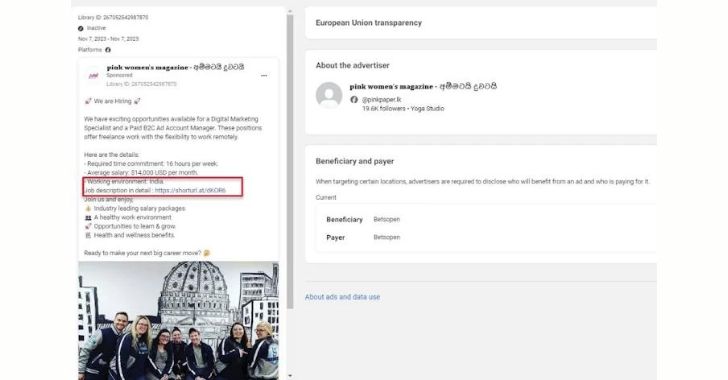The image size is (728, 380).
Task: Click the Inactive status icon
Action: click(x=81, y=28)
